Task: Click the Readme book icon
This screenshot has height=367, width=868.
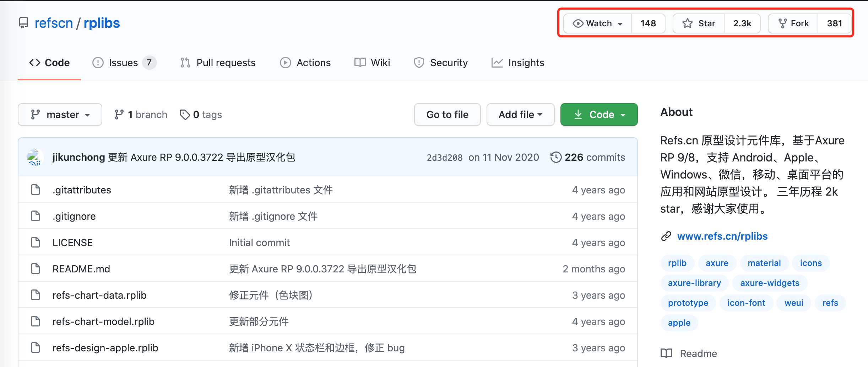Action: (x=666, y=353)
